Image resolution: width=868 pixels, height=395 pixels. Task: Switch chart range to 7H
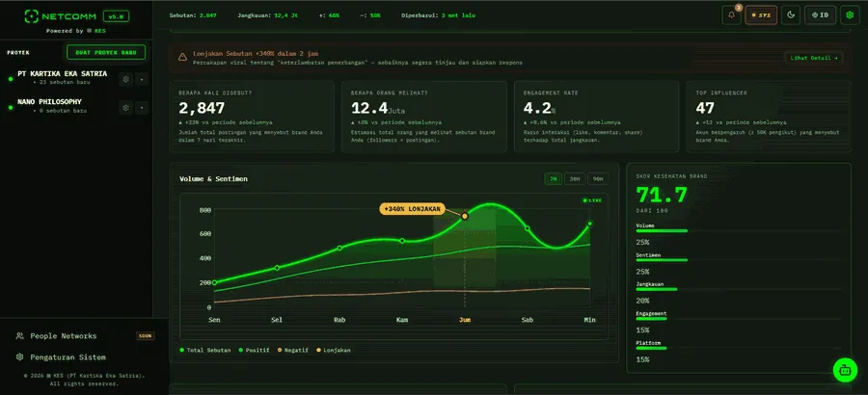553,178
